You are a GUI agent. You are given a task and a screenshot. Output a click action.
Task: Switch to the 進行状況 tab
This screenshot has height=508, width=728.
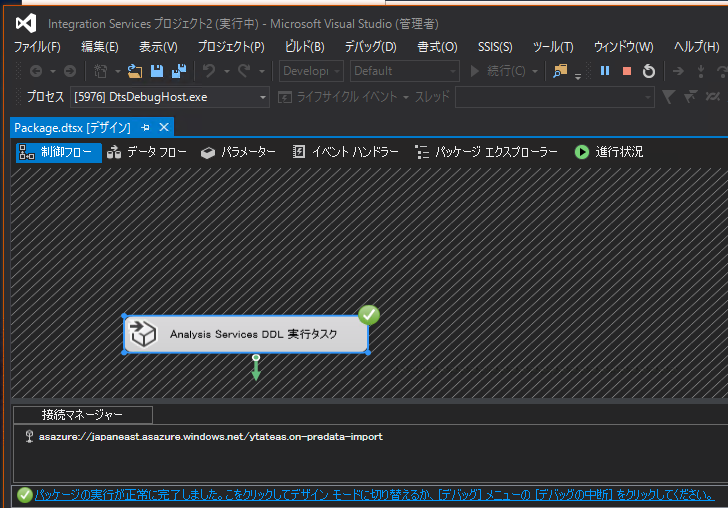pyautogui.click(x=609, y=152)
